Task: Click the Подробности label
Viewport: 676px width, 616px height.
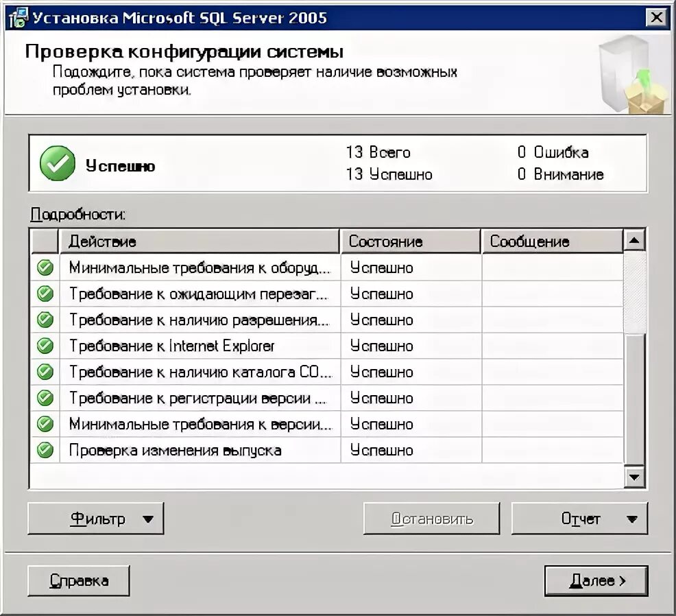Action: click(78, 215)
